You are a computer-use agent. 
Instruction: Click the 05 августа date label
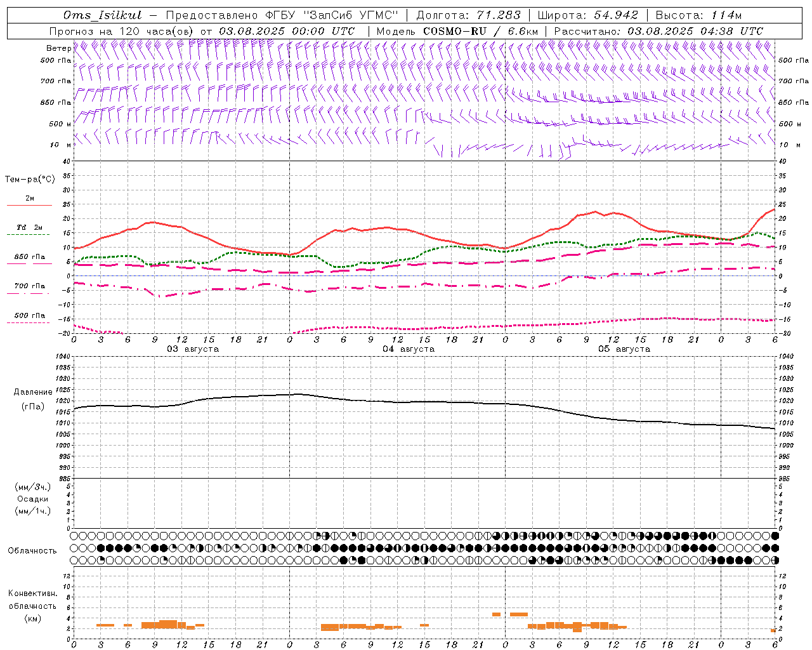point(624,349)
